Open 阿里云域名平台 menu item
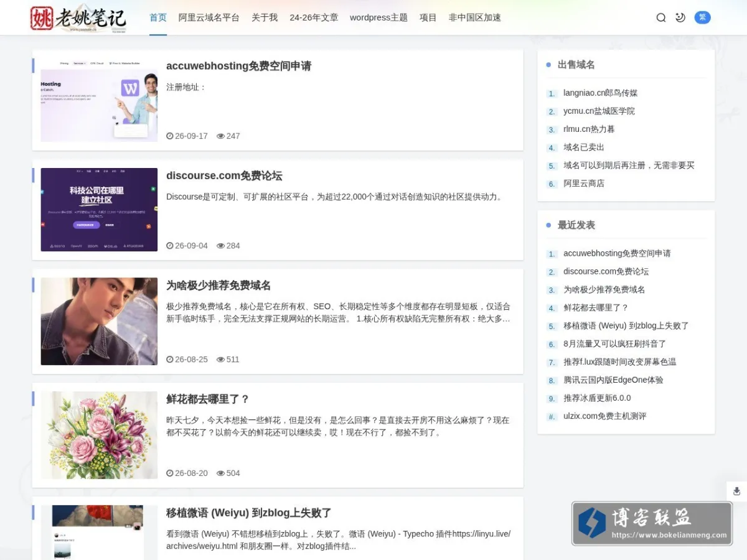 [x=209, y=17]
